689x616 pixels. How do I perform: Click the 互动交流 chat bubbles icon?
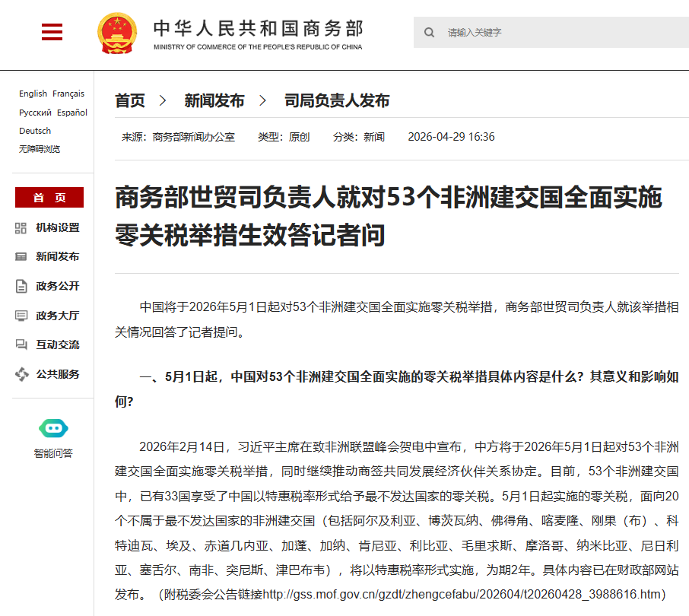[21, 345]
